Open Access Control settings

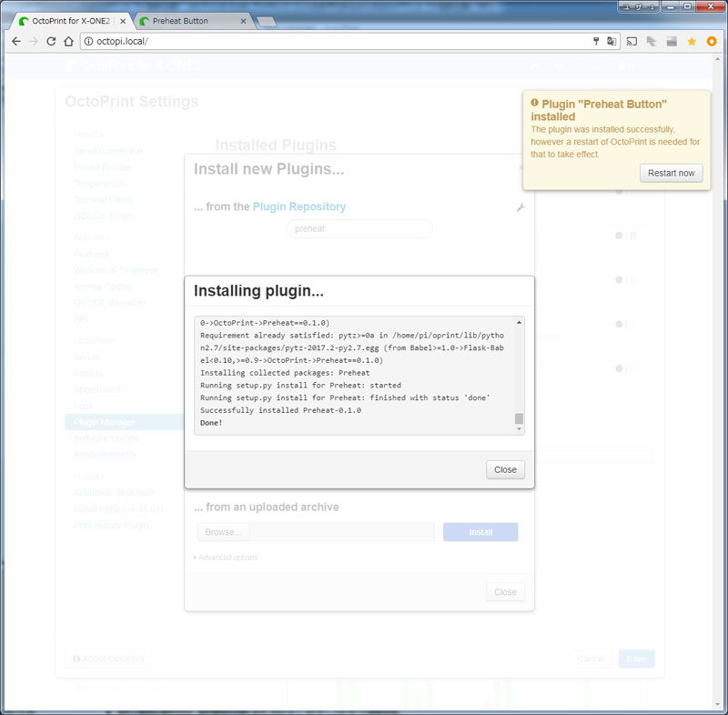tap(103, 287)
